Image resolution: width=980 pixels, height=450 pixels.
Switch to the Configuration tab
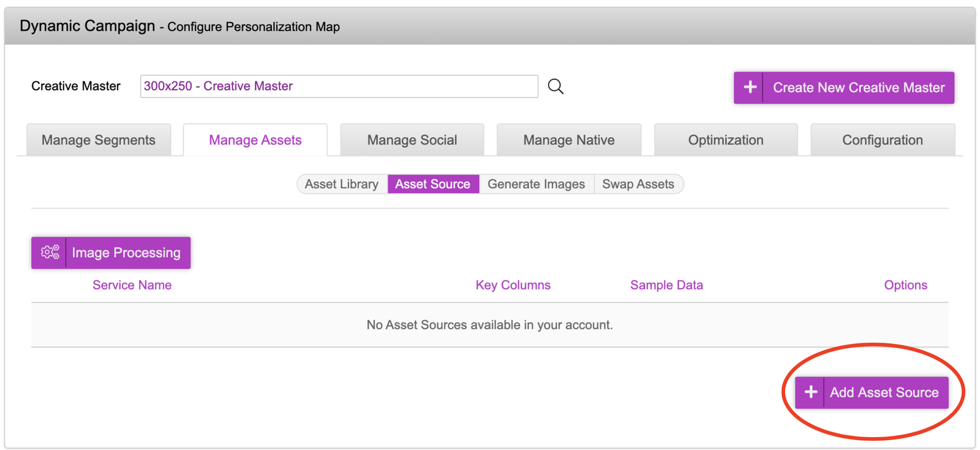882,140
